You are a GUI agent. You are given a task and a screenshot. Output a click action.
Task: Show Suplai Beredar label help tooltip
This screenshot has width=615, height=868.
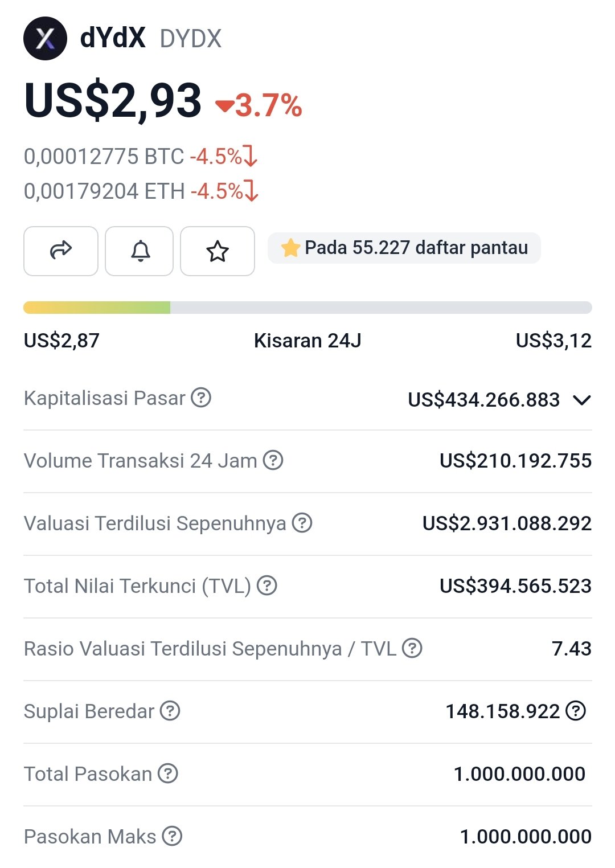[x=170, y=711]
